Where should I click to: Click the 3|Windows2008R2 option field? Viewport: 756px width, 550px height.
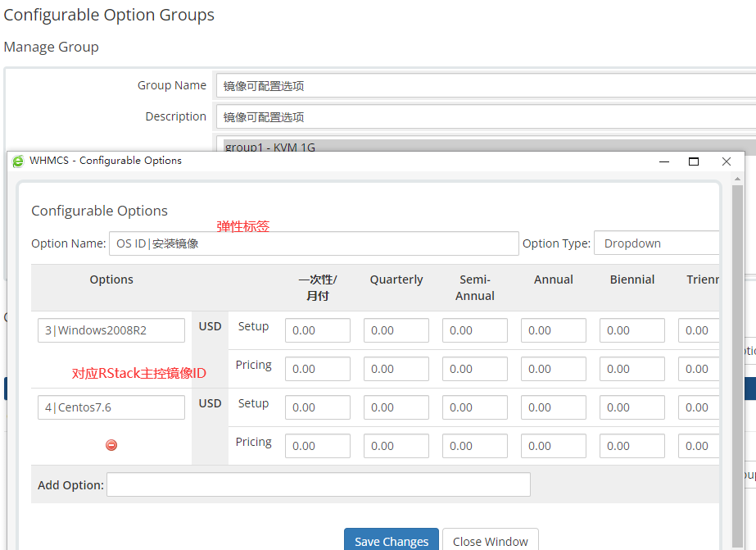click(x=111, y=330)
